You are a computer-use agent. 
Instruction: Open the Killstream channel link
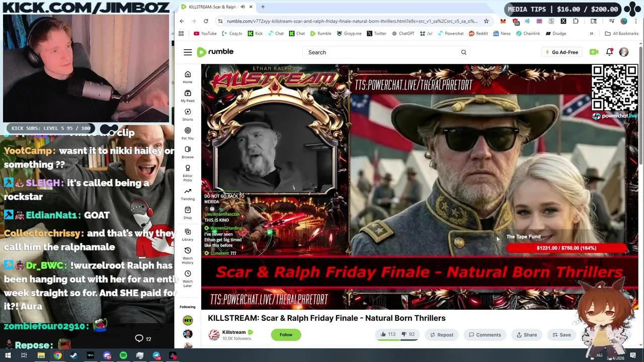234,332
